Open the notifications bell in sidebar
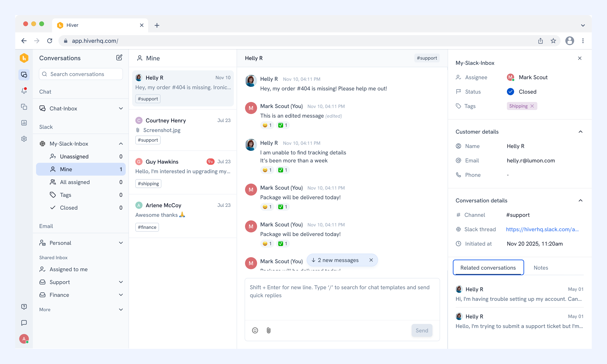 click(x=24, y=91)
